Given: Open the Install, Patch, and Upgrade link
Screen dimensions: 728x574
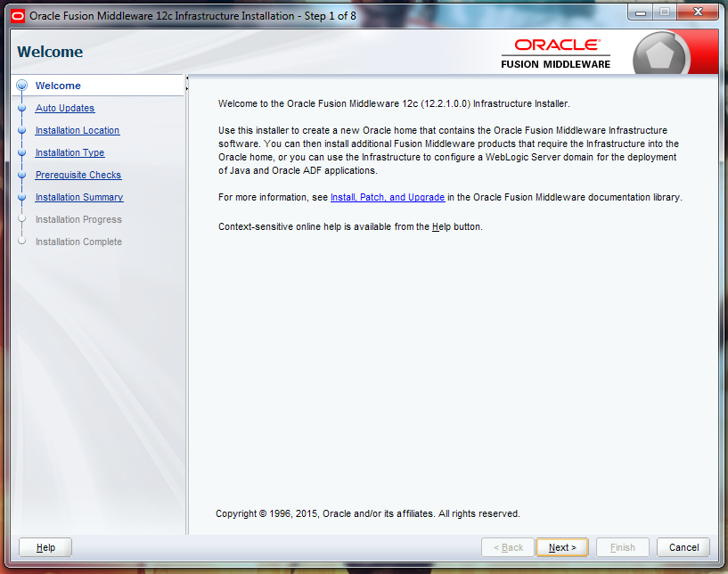Looking at the screenshot, I should pos(388,197).
